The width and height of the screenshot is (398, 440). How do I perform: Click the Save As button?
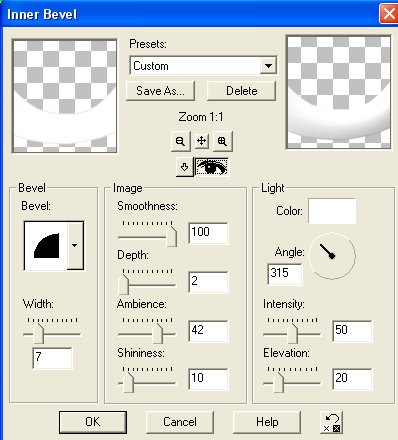click(x=160, y=91)
